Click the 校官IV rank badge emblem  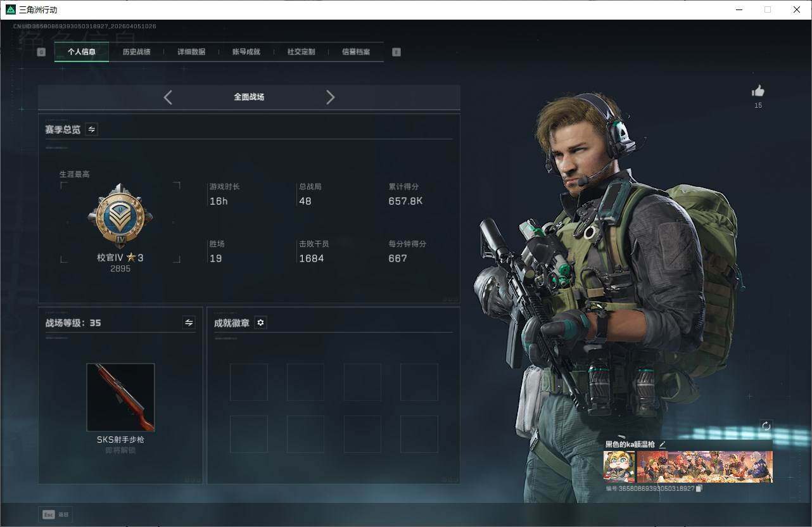pos(120,217)
